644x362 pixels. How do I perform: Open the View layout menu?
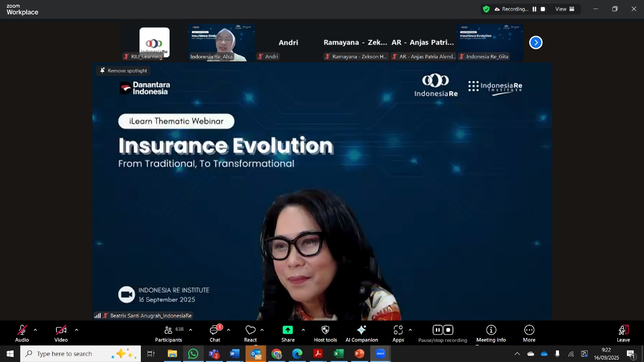pyautogui.click(x=565, y=9)
